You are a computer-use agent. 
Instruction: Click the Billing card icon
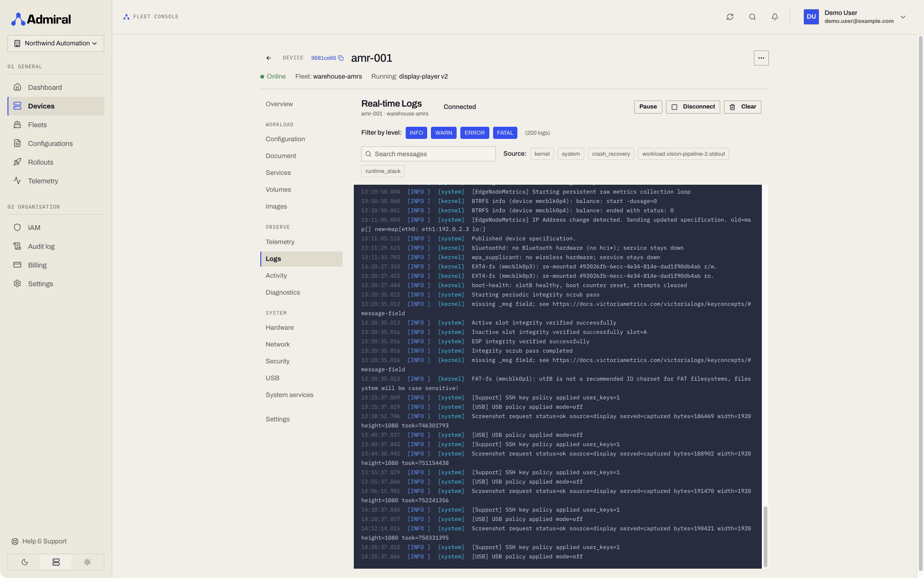tap(17, 265)
